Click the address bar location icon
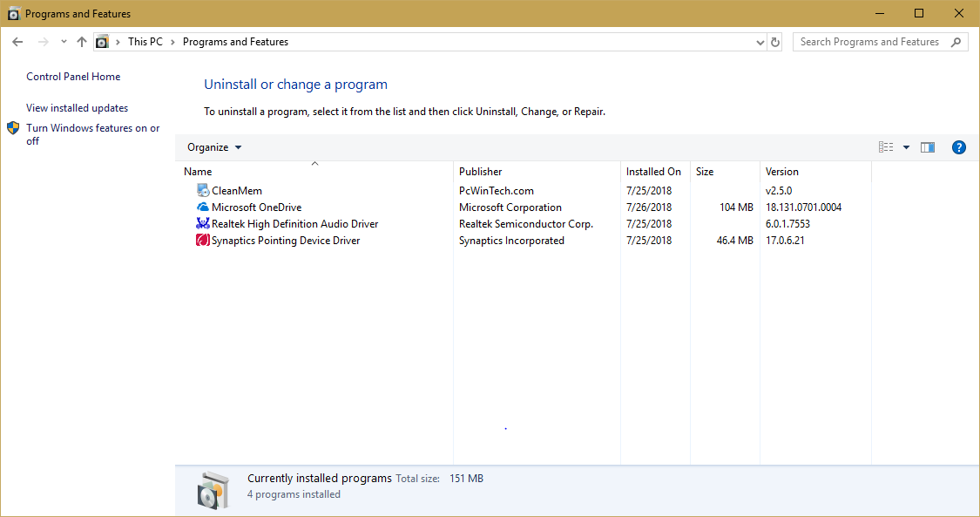Viewport: 980px width, 517px height. pyautogui.click(x=102, y=42)
